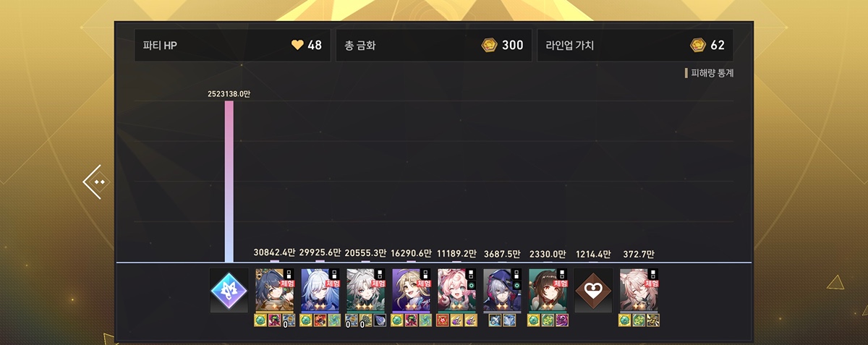Click the tall pink damage bar 2523138.0만
This screenshot has width=868, height=345.
(229, 182)
